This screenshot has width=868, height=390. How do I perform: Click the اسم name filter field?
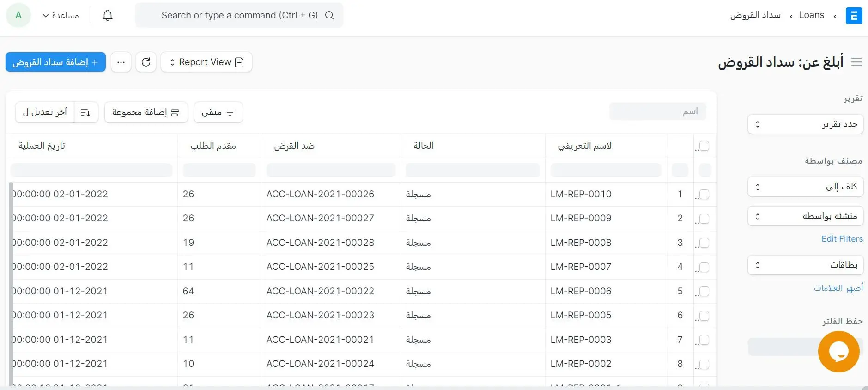(657, 111)
